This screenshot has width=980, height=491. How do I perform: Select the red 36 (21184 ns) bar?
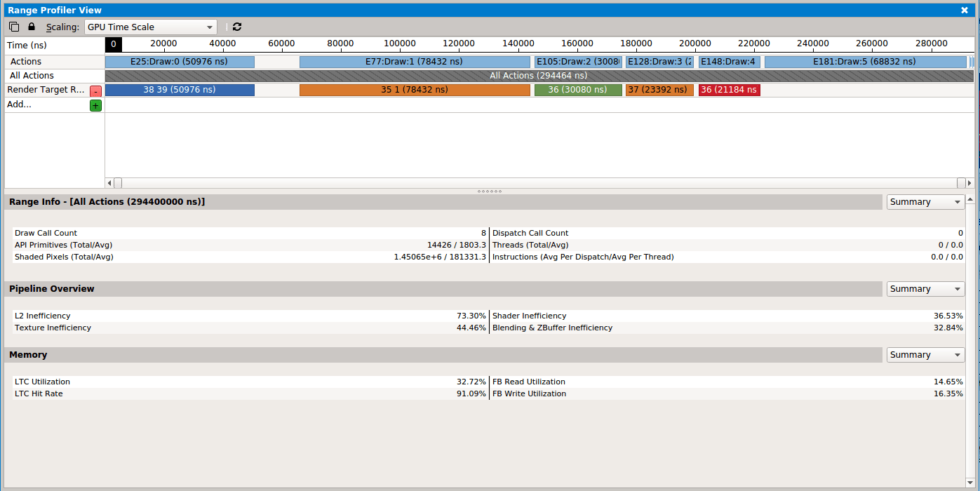pos(729,90)
